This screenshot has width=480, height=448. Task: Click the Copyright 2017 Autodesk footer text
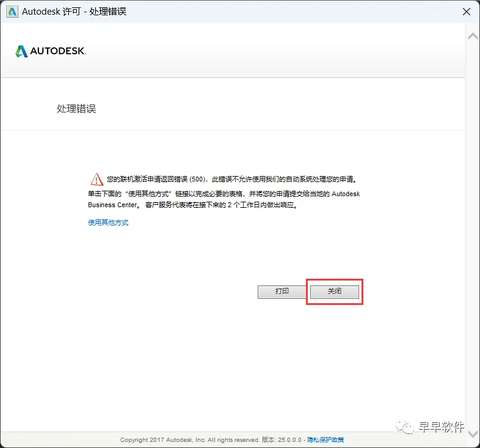[x=190, y=439]
